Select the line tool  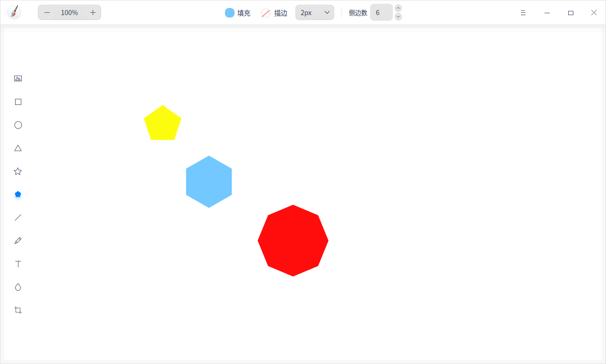[18, 217]
